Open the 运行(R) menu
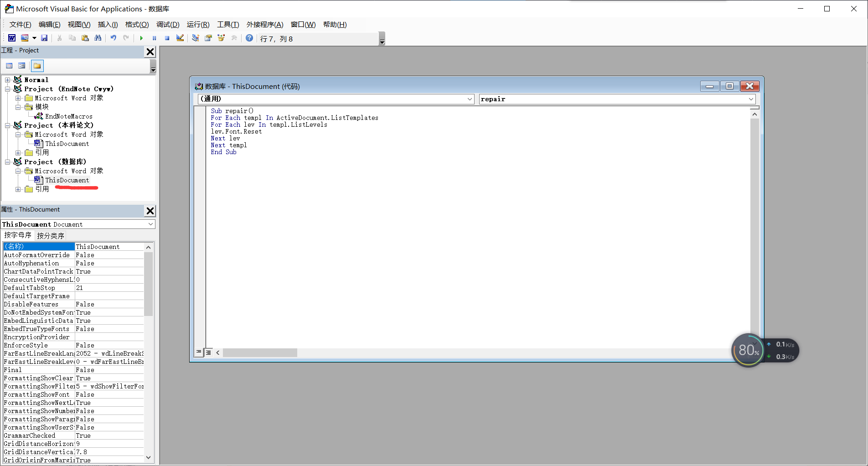Screen dimensions: 868x466 [x=198, y=25]
